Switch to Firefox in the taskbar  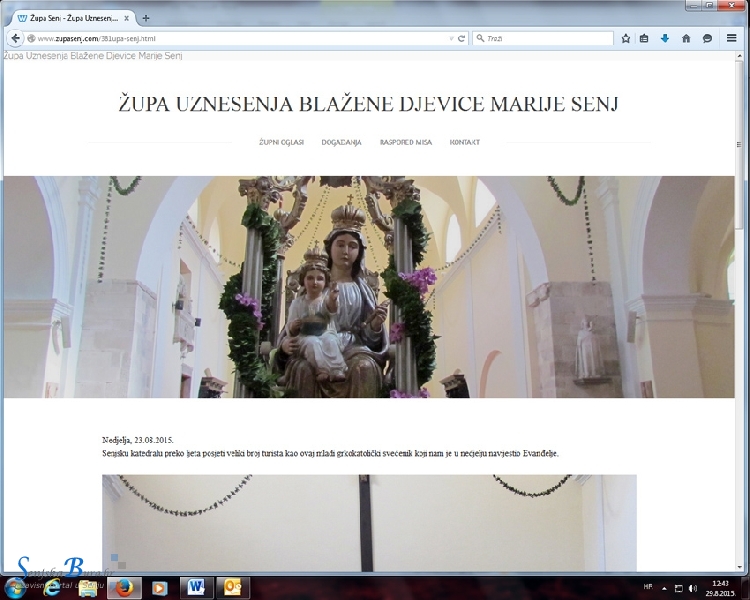(x=124, y=588)
